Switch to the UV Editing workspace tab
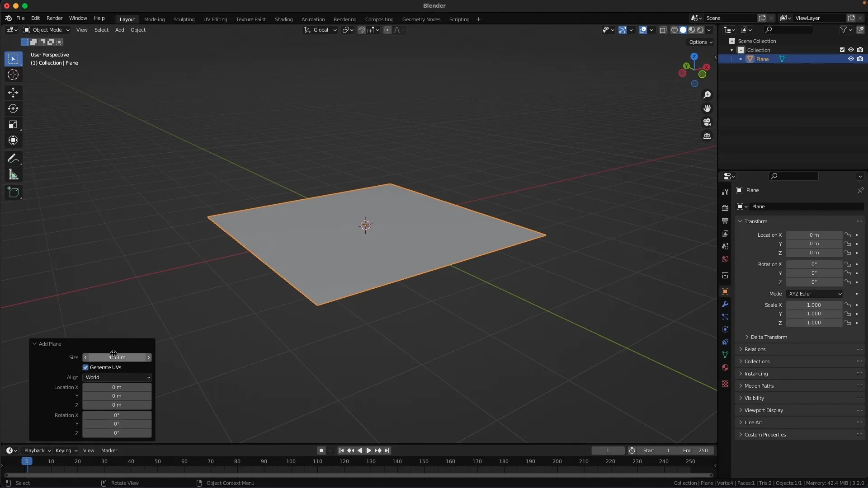Viewport: 868px width, 488px height. (215, 19)
